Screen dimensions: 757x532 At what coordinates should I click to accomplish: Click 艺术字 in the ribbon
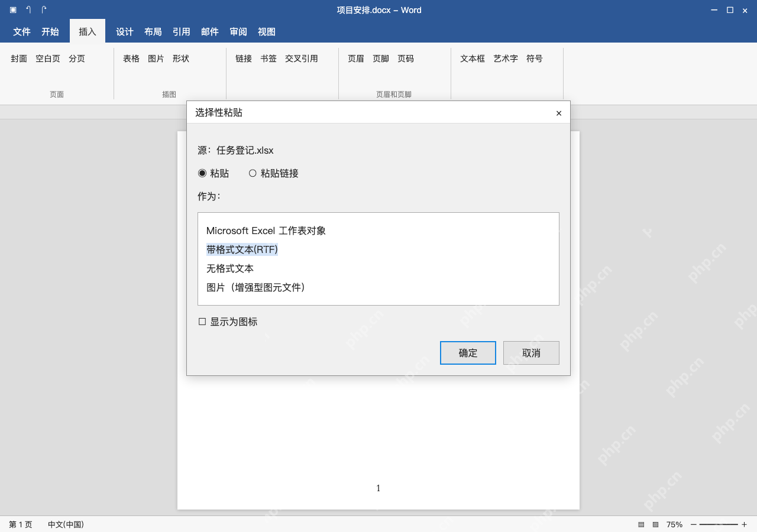506,59
